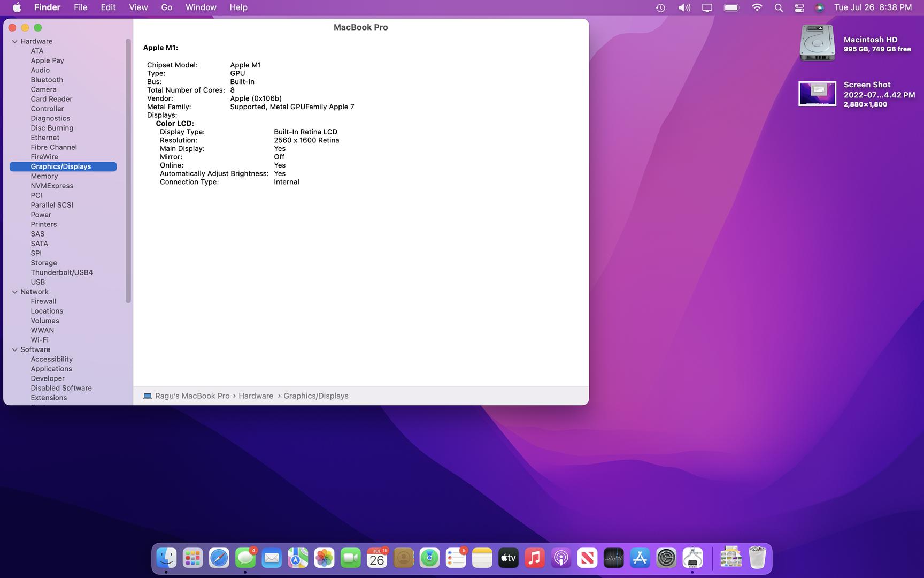Open Photos app in Dock
This screenshot has width=924, height=578.
[x=324, y=558]
